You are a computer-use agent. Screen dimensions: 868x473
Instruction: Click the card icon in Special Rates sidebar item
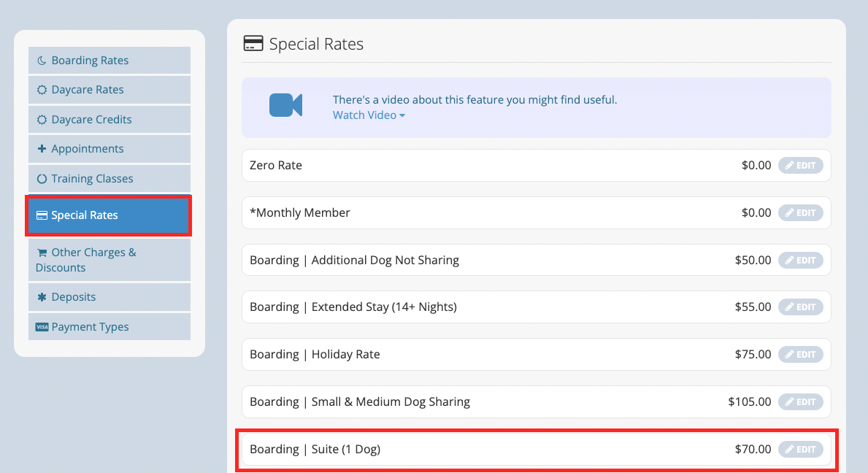pos(42,215)
